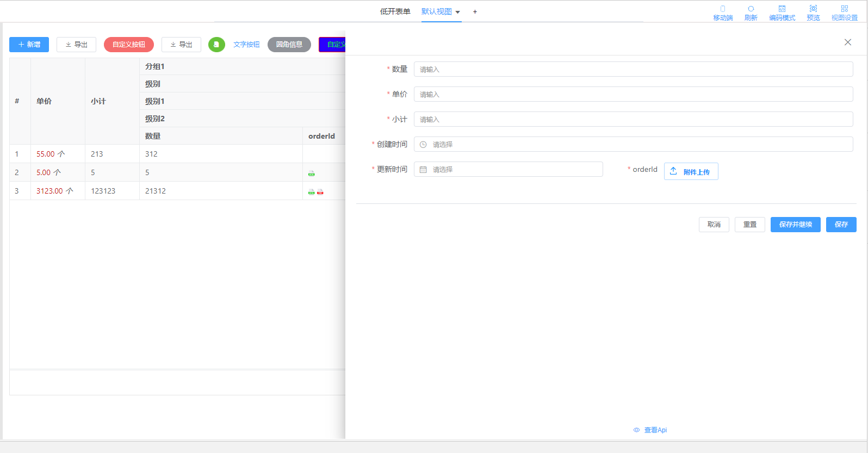Open the 更新时间 date picker
This screenshot has width=868, height=453.
(x=508, y=169)
